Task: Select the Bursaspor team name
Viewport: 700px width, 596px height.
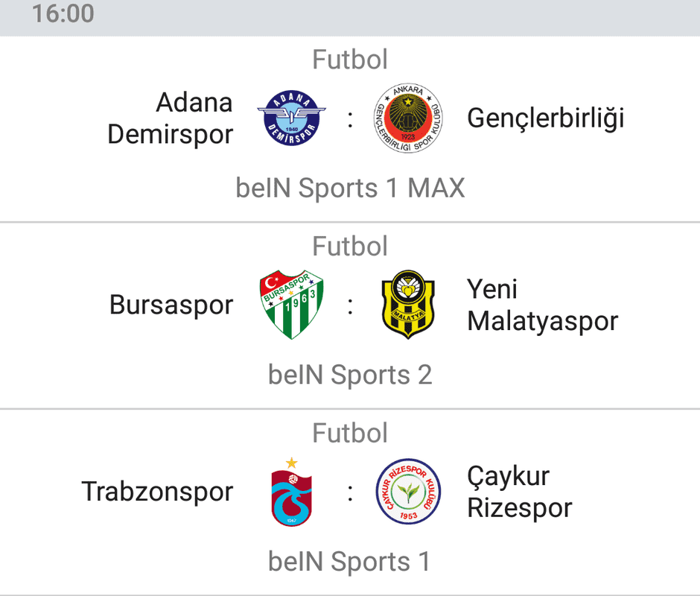Action: 171,305
